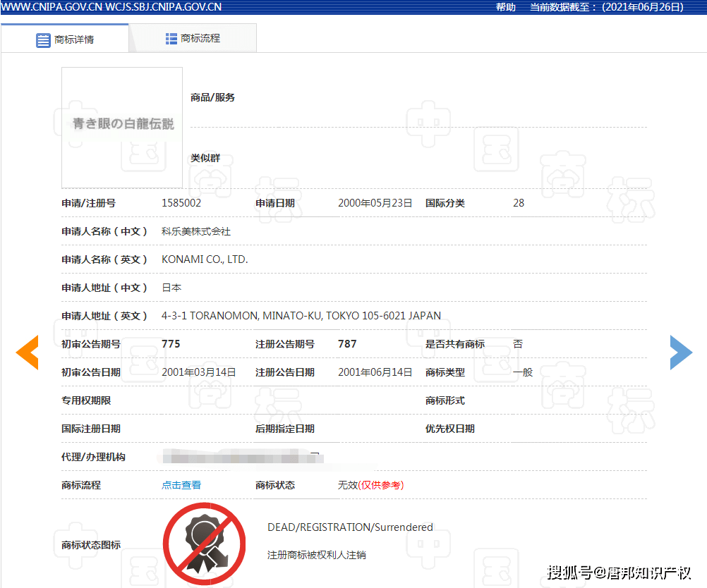Open the 商标详情 tab
Screen dimensions: 707x588
click(65, 38)
